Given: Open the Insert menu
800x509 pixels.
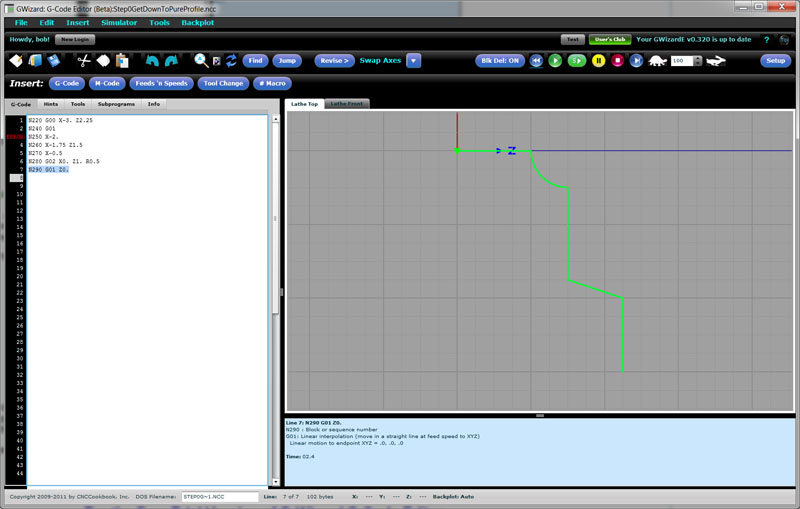Looking at the screenshot, I should [x=78, y=22].
